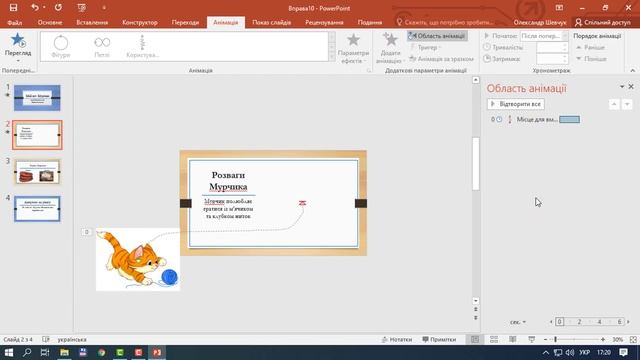Select slide 4 thumbnail
Screen dimensions: 640x360
[x=37, y=209]
